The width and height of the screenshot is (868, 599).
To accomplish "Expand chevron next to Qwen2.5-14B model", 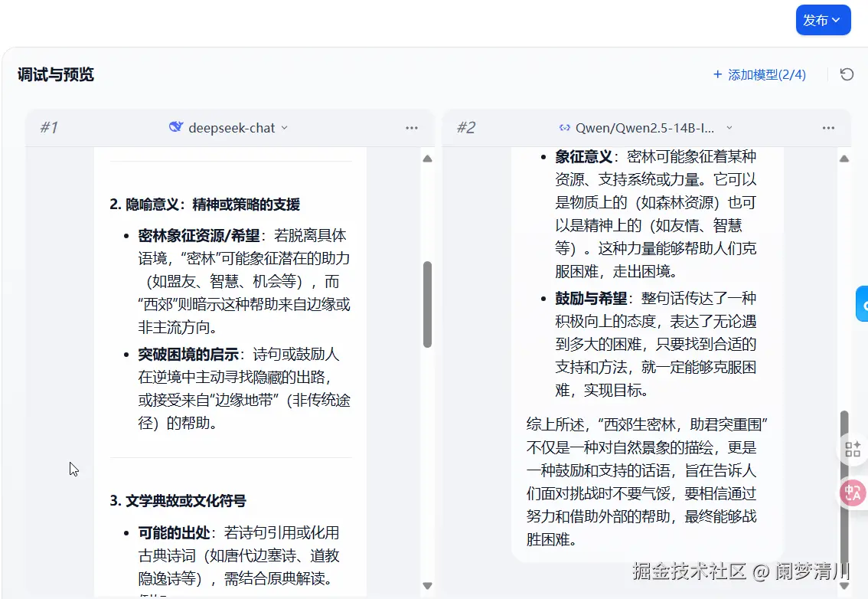I will (x=729, y=127).
